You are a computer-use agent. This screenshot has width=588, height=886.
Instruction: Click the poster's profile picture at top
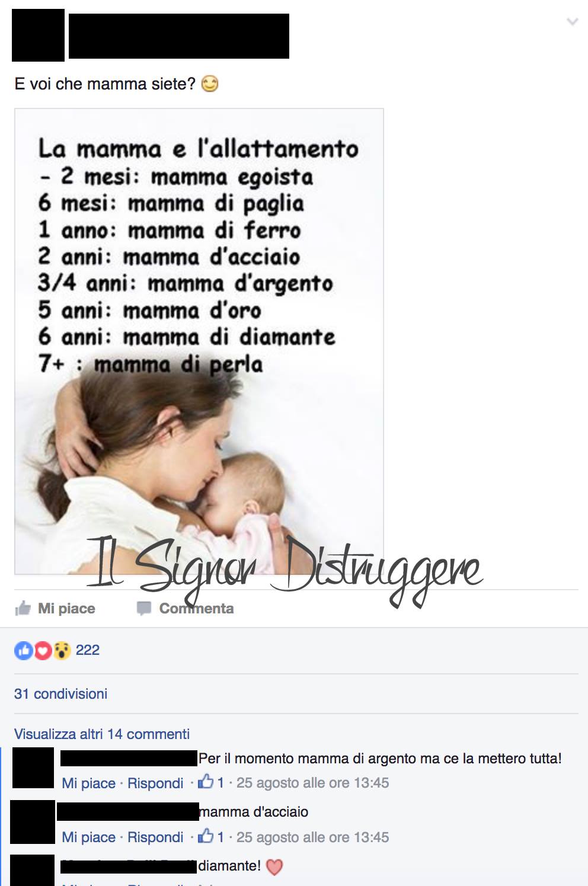[38, 35]
